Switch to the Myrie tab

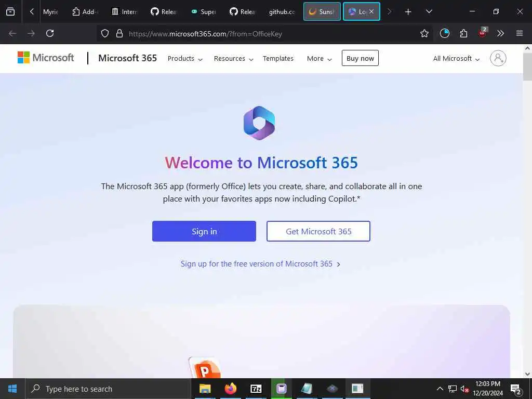click(50, 12)
